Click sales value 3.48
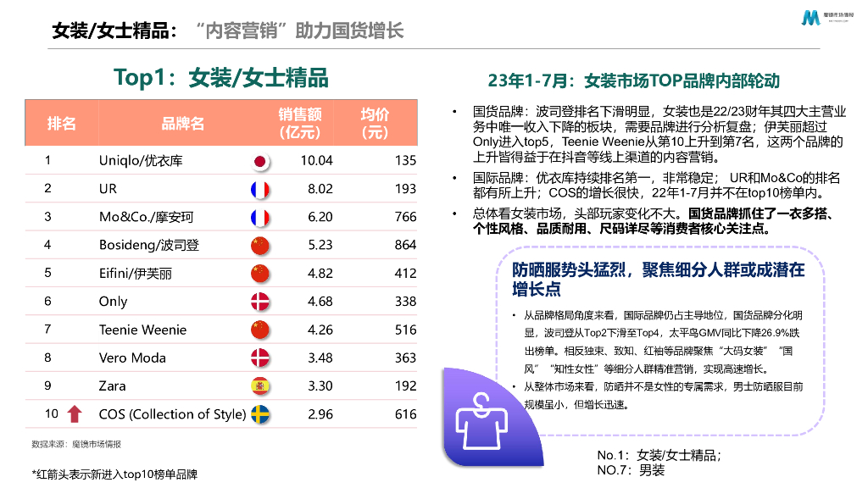This screenshot has height=488, width=868. [320, 358]
